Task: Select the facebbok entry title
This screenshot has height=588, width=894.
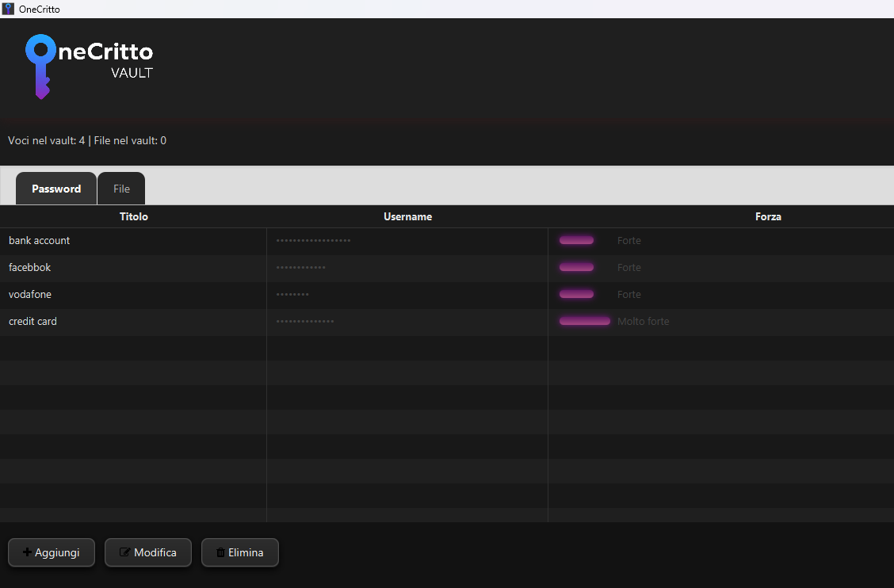Action: (30, 267)
